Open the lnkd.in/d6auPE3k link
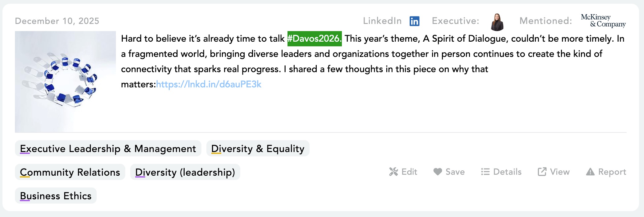 [x=209, y=84]
